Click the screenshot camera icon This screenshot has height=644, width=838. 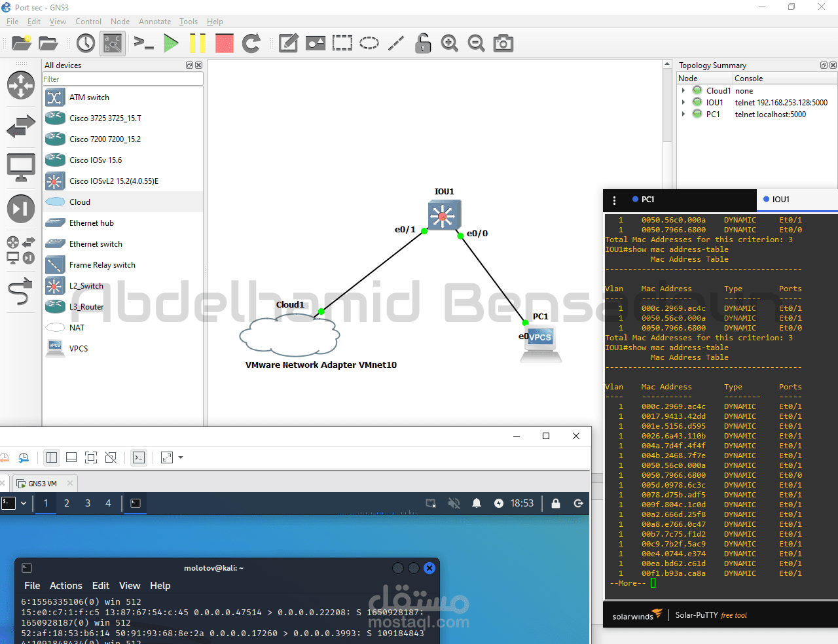coord(503,43)
